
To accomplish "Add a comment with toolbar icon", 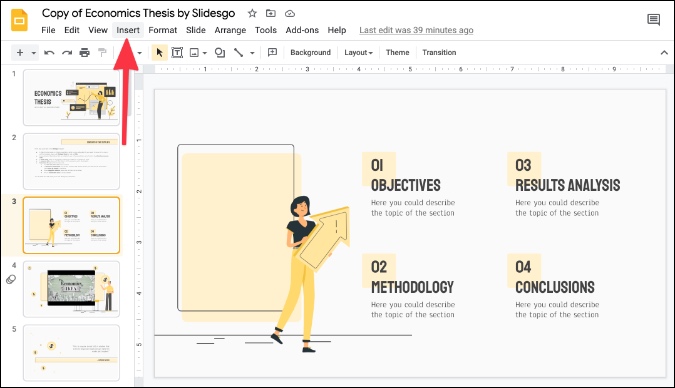I will click(x=272, y=53).
